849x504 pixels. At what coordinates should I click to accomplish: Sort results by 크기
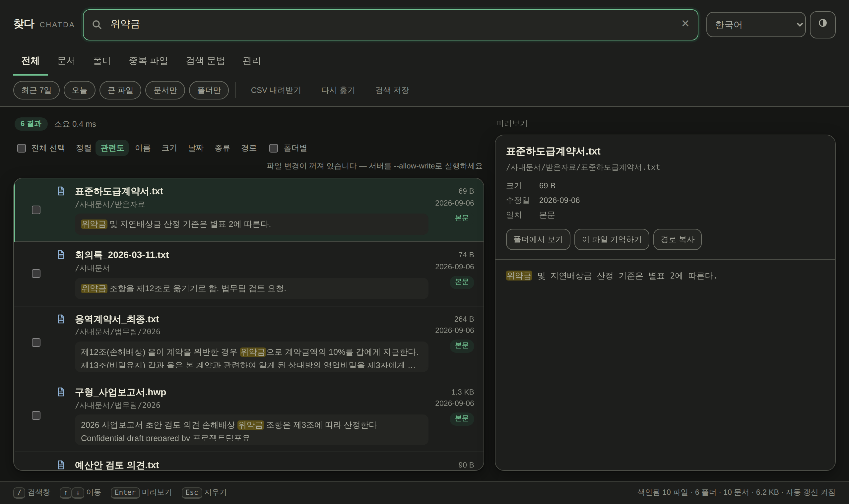[169, 148]
